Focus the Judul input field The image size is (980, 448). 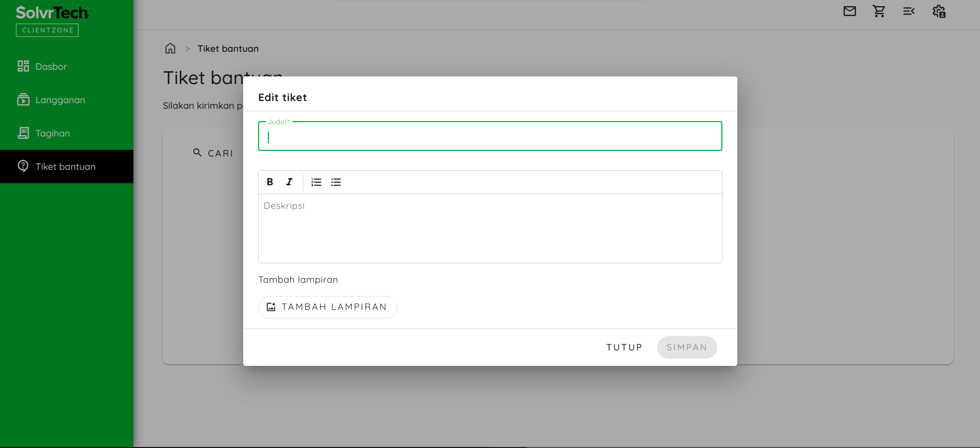(x=490, y=136)
